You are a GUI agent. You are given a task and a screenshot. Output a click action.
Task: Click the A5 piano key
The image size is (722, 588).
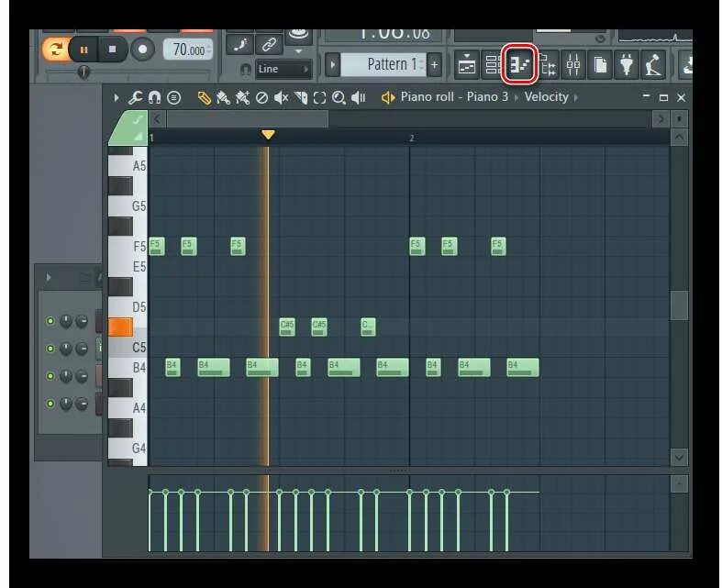(x=128, y=166)
